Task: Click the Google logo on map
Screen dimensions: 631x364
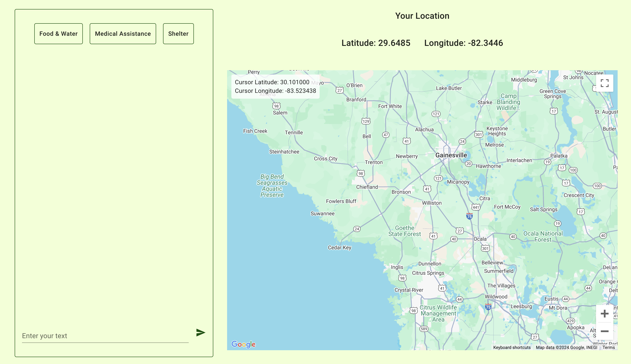Action: 243,344
